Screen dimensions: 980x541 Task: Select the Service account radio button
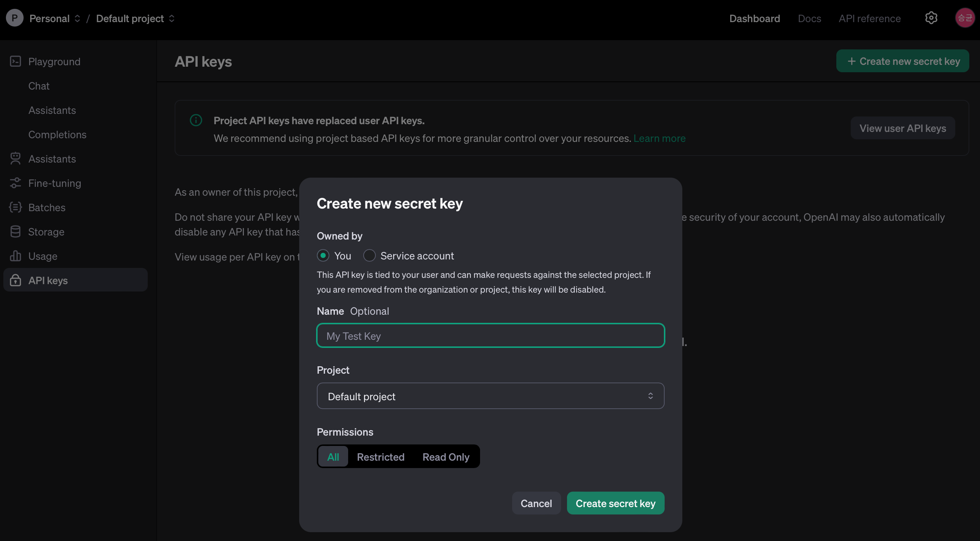369,256
